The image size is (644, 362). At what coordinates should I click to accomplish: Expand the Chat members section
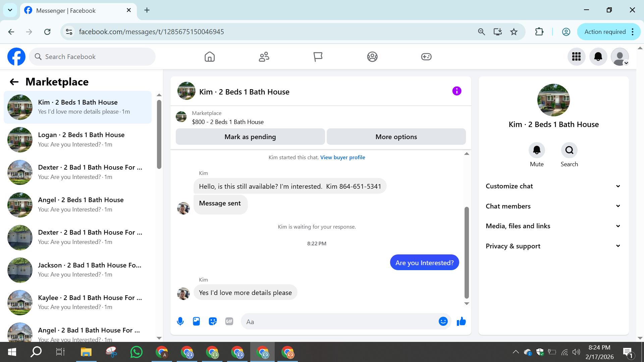click(553, 206)
